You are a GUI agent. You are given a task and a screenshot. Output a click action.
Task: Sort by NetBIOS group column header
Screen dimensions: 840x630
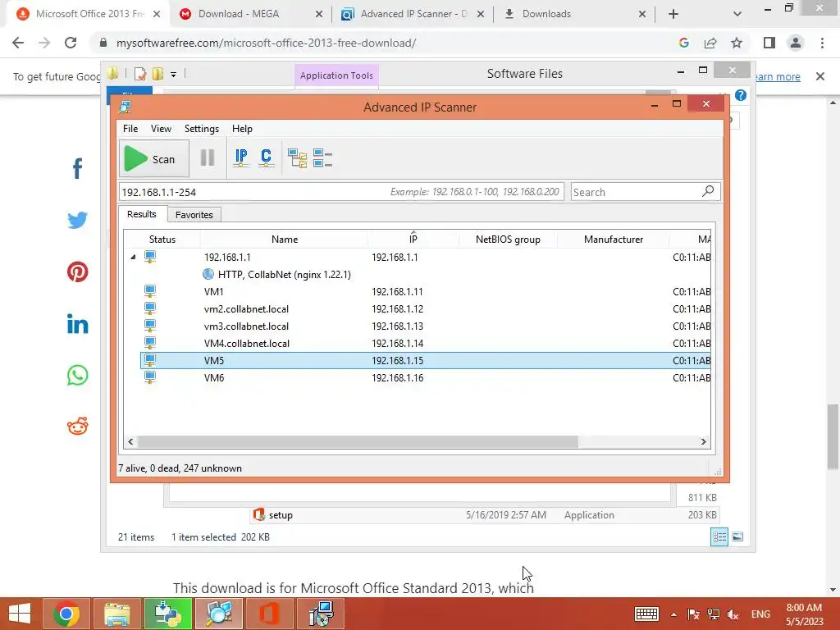pos(508,239)
